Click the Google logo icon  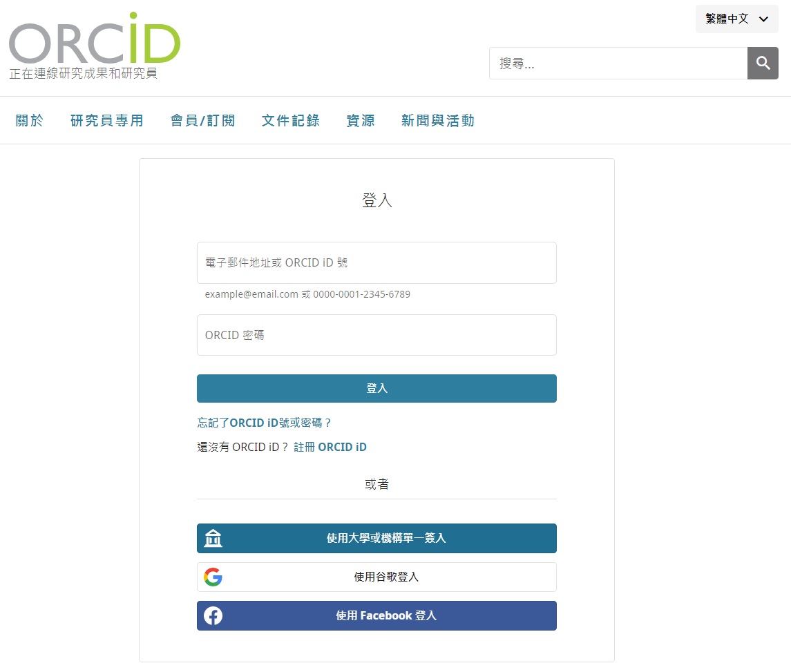point(213,577)
